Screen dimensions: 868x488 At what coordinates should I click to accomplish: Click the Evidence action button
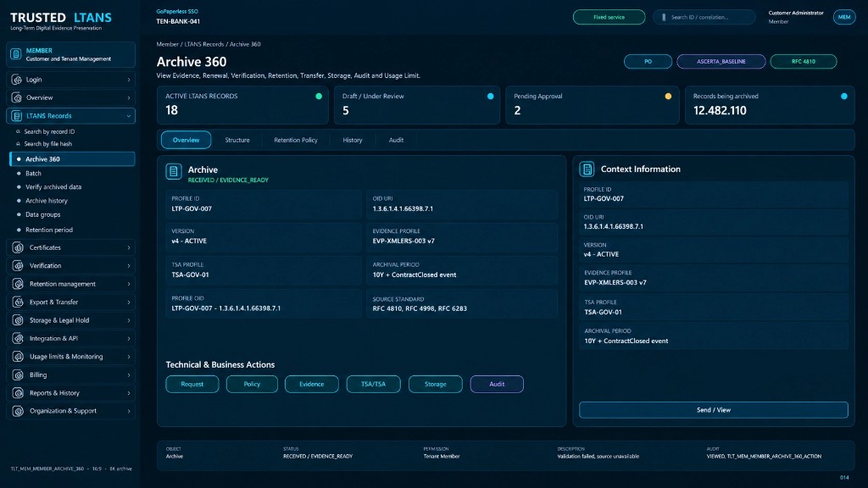click(x=312, y=384)
